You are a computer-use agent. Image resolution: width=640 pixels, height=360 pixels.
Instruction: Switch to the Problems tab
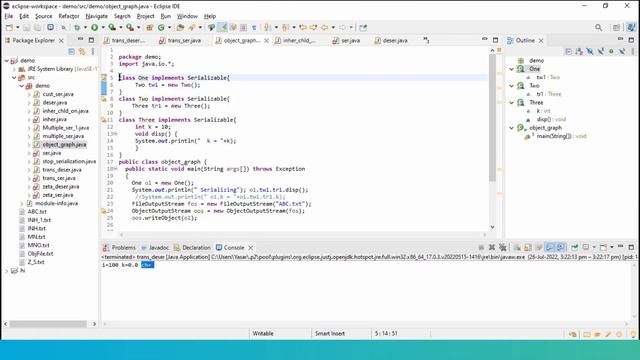(119, 247)
